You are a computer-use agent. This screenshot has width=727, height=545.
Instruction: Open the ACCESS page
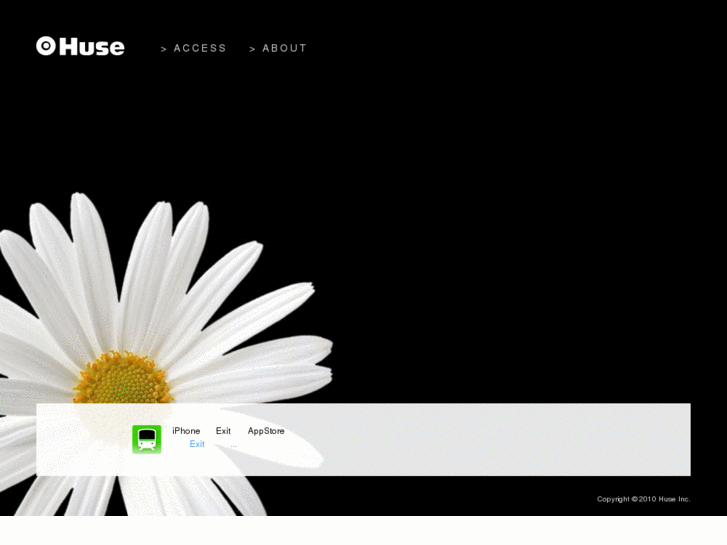click(194, 48)
